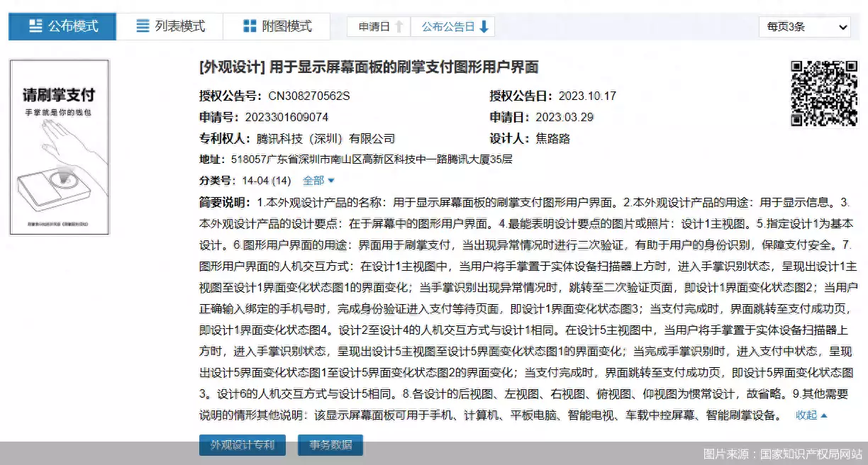Select the 授权公告日 value 2023.10.17
The image size is (868, 465).
[x=587, y=96]
